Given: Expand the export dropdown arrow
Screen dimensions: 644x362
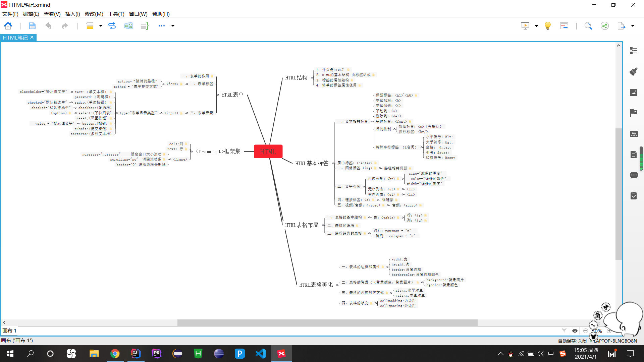Looking at the screenshot, I should (633, 26).
